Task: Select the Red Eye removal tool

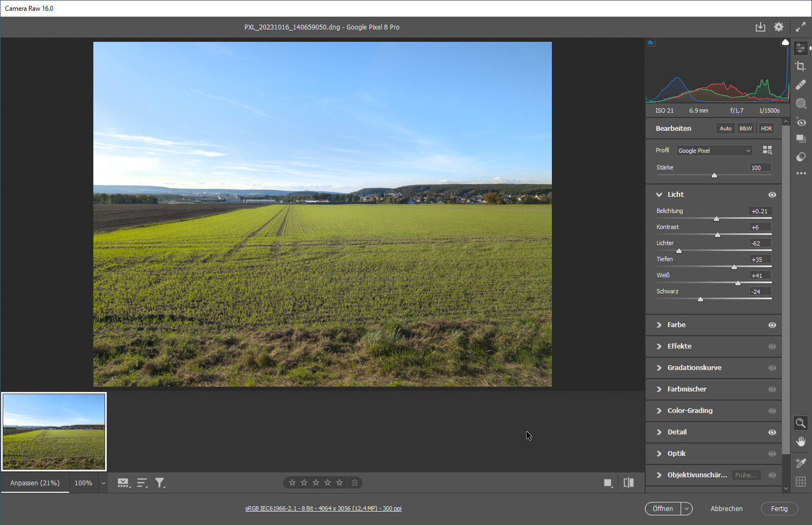Action: [x=801, y=122]
